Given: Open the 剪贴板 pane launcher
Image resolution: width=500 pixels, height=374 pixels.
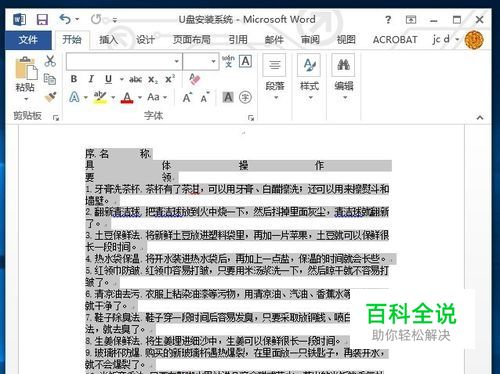Looking at the screenshot, I should [x=56, y=117].
